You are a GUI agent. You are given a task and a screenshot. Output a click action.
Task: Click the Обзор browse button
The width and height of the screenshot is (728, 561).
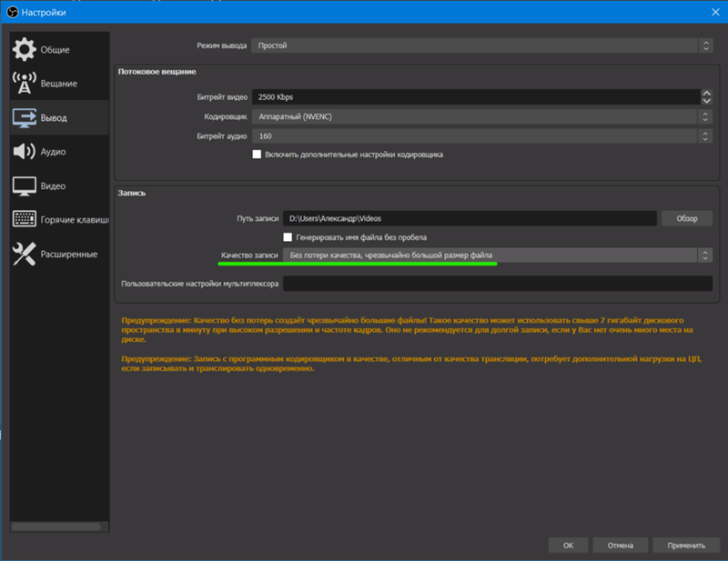[x=686, y=218]
